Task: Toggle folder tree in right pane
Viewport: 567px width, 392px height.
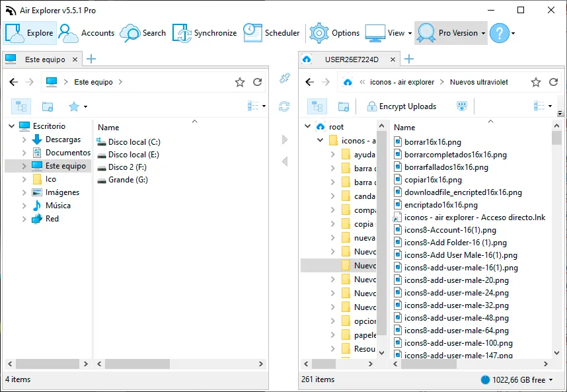Action: point(317,106)
